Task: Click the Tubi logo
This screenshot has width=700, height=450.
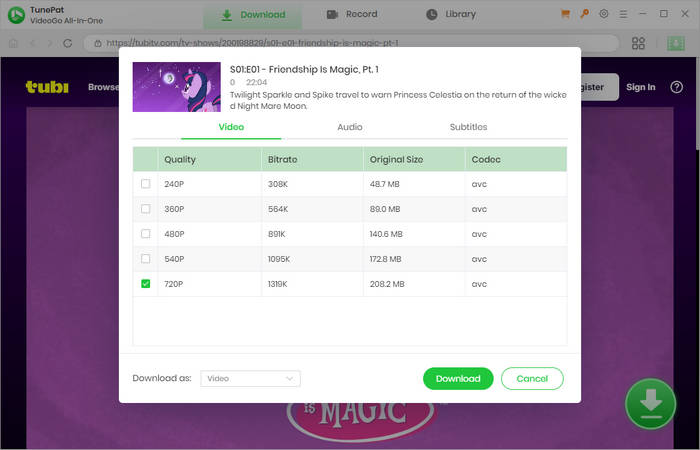Action: [x=47, y=87]
